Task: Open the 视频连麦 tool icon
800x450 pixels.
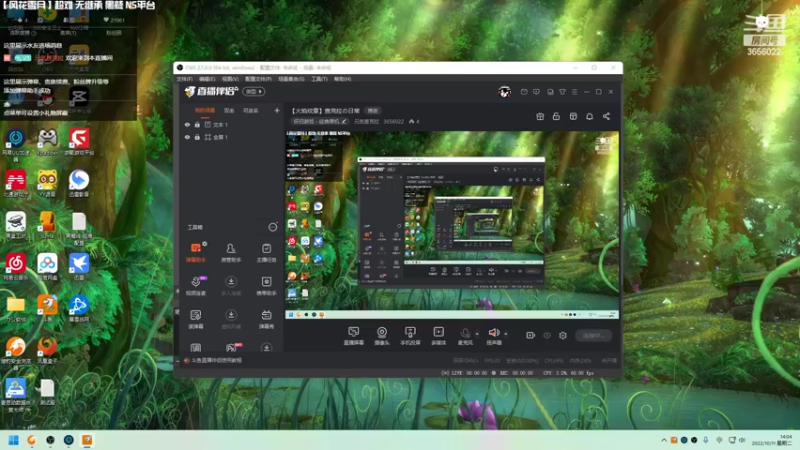Action: point(196,286)
